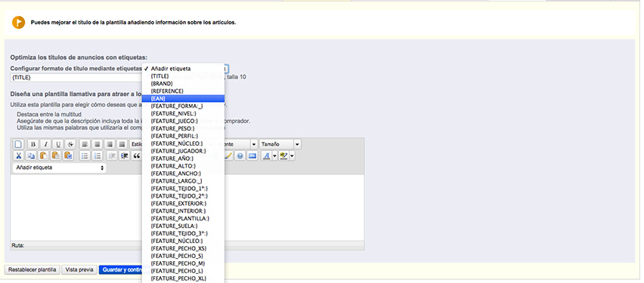Insert a numbered list
644x283 pixels.
tap(97, 156)
